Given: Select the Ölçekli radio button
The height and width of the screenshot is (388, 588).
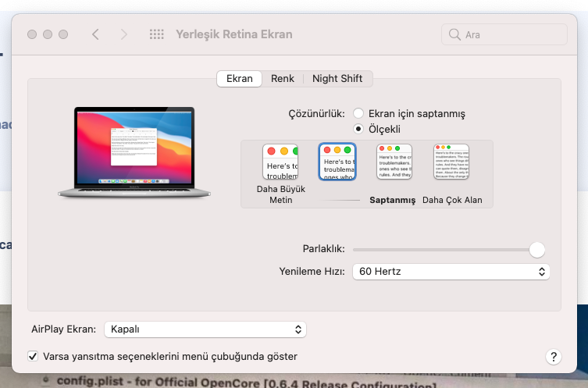Looking at the screenshot, I should (x=358, y=128).
